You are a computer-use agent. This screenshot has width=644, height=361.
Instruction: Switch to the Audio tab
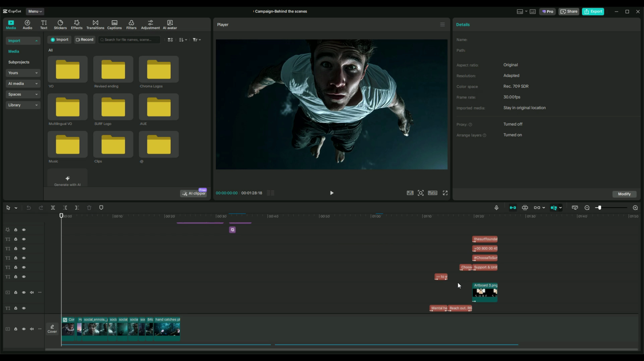pyautogui.click(x=27, y=24)
